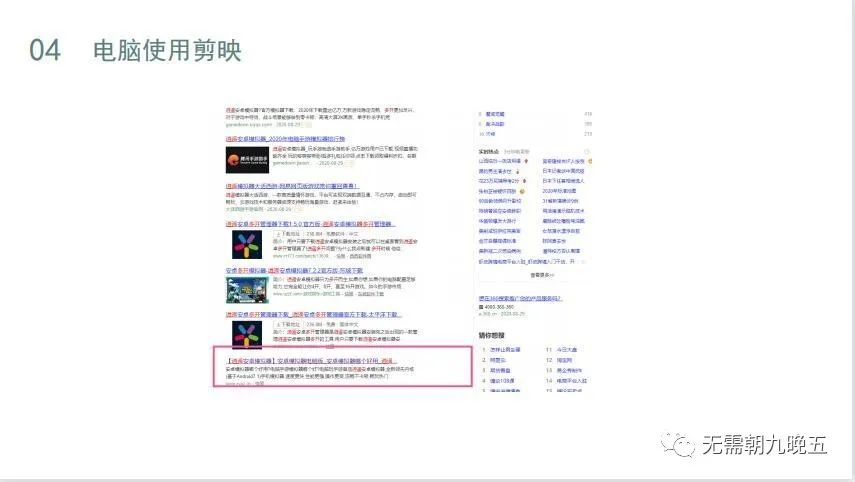Open the 逍遥模拟器大话西游 result title
This screenshot has height=482, width=855.
pos(292,186)
